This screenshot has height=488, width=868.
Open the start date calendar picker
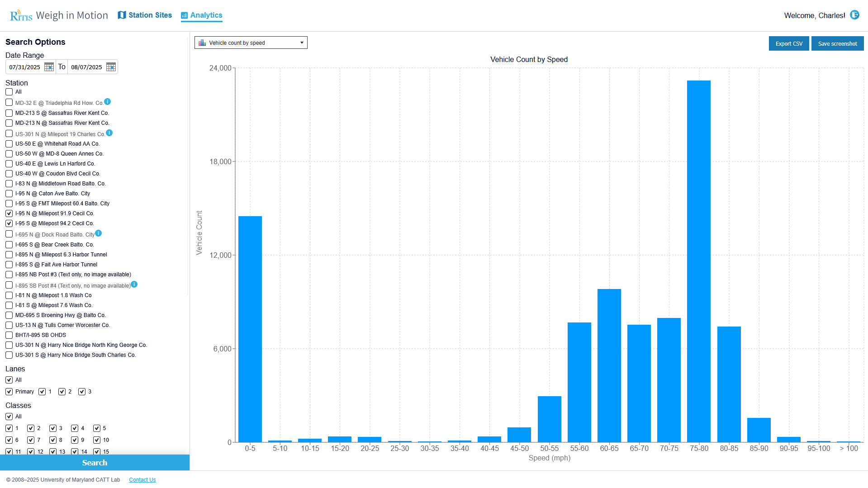pos(49,67)
